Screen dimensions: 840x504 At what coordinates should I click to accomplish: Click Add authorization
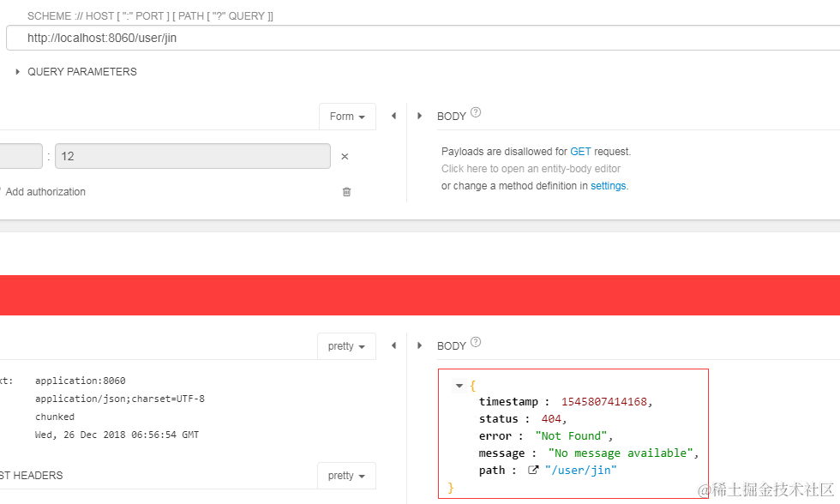[45, 192]
